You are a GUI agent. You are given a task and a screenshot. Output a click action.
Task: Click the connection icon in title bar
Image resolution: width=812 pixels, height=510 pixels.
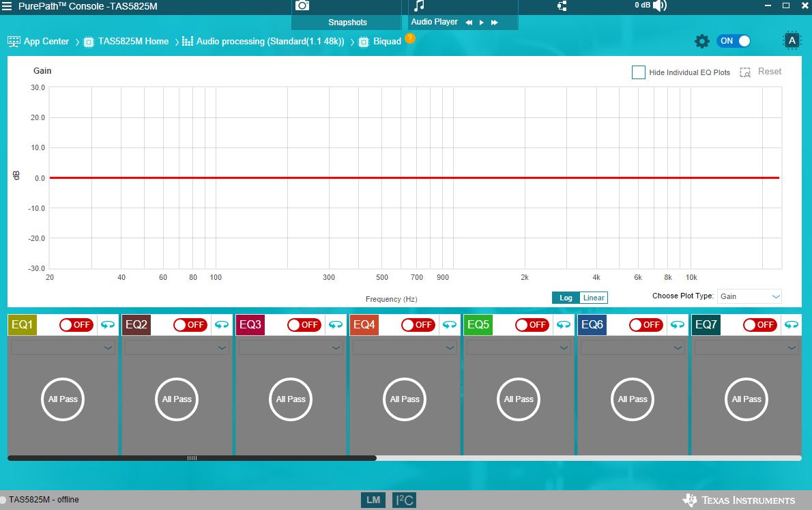[562, 6]
